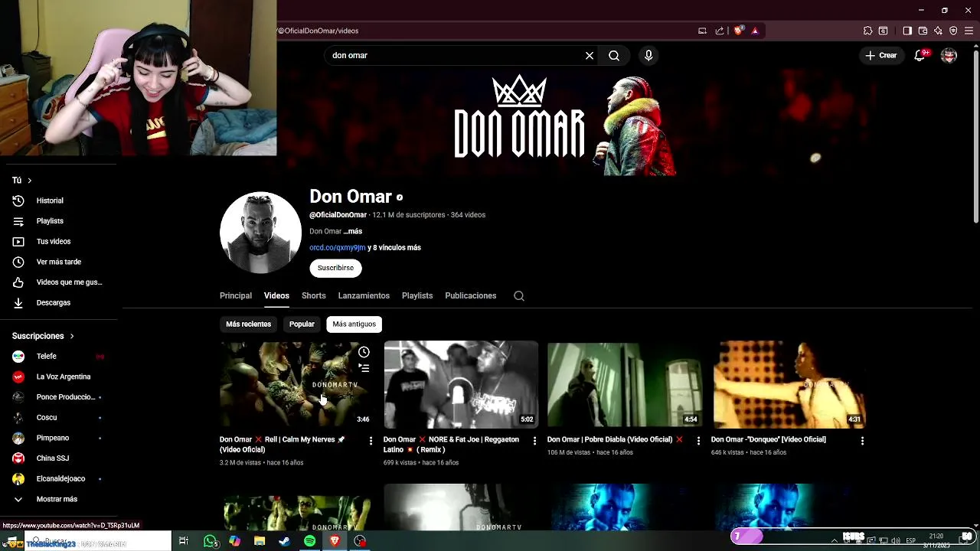Switch to the Principal tab
The width and height of the screenshot is (980, 551).
click(x=236, y=295)
